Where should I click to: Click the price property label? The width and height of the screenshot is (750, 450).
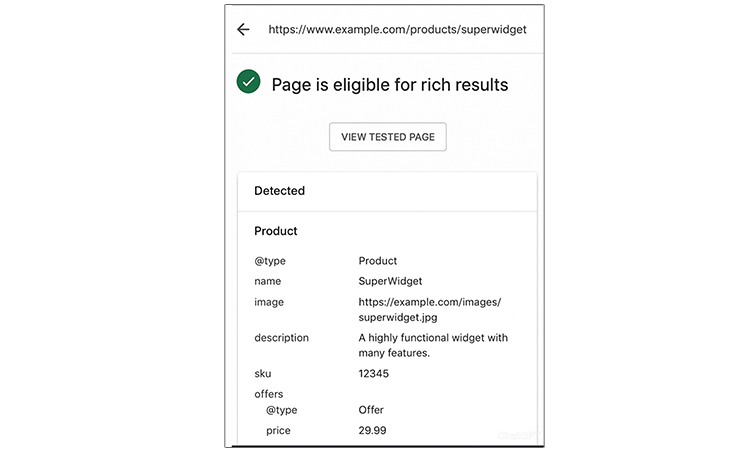click(279, 430)
